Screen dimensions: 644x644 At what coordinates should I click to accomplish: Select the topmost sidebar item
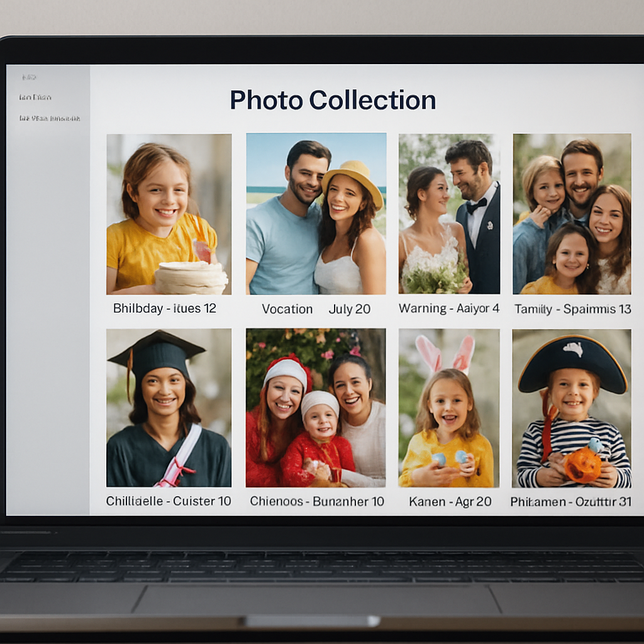point(28,77)
